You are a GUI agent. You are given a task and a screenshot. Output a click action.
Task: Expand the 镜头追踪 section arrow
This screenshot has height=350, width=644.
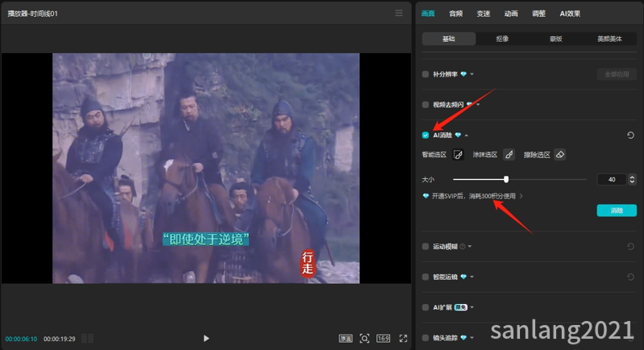click(x=472, y=338)
